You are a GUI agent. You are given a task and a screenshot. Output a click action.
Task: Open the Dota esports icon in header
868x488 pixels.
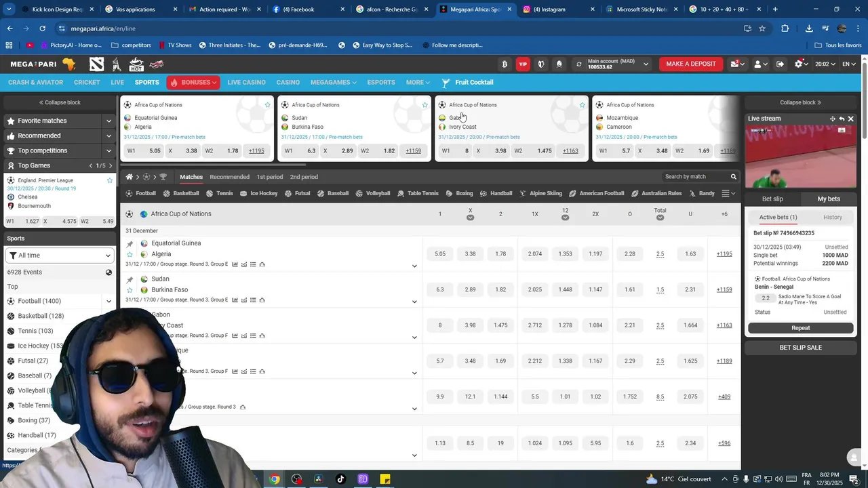point(96,64)
